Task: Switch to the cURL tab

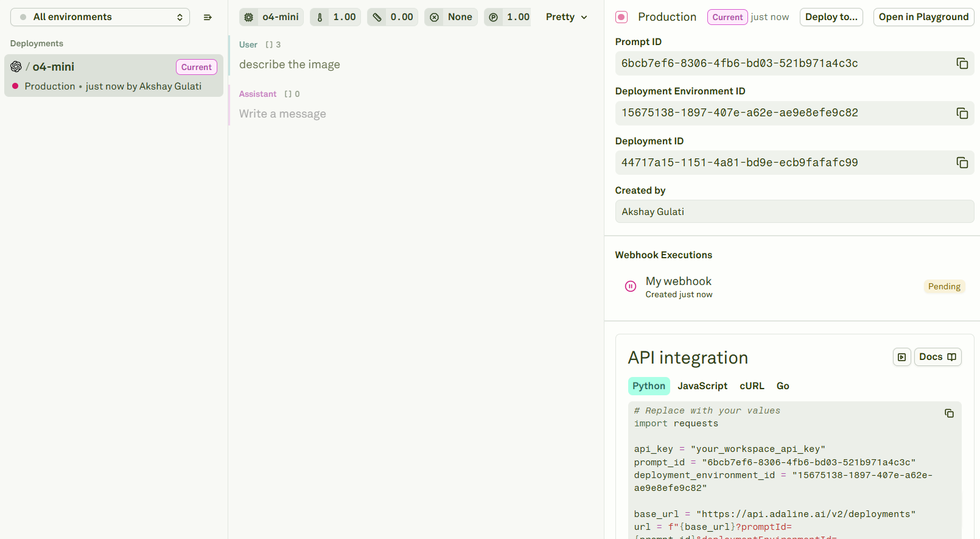Action: point(752,386)
